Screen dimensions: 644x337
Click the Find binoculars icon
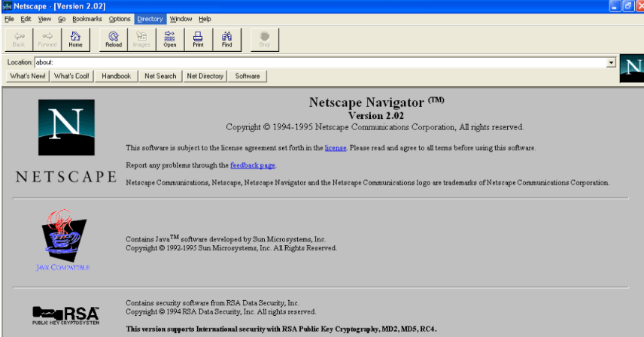pos(226,38)
